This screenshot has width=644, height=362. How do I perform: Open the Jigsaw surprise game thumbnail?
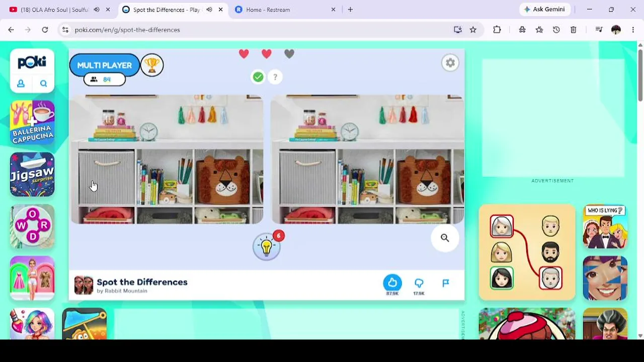click(32, 174)
